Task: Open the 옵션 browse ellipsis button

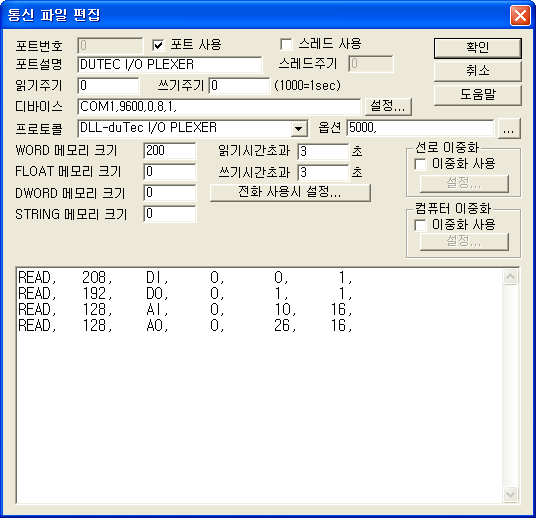Action: pyautogui.click(x=509, y=129)
